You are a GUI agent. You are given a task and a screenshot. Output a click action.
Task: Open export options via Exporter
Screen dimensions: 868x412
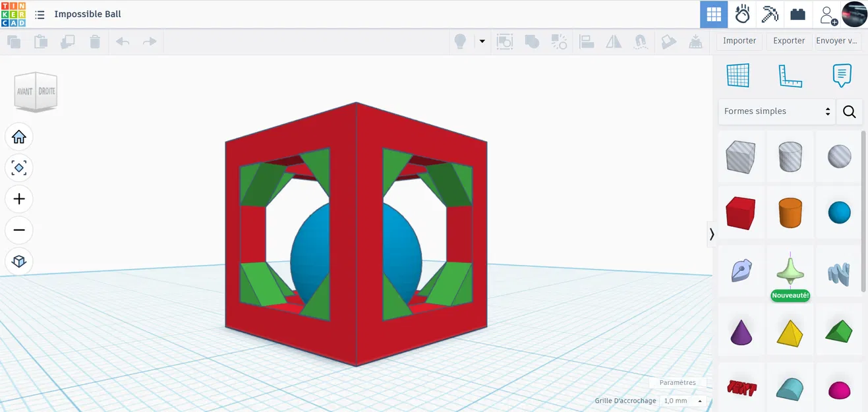point(789,40)
